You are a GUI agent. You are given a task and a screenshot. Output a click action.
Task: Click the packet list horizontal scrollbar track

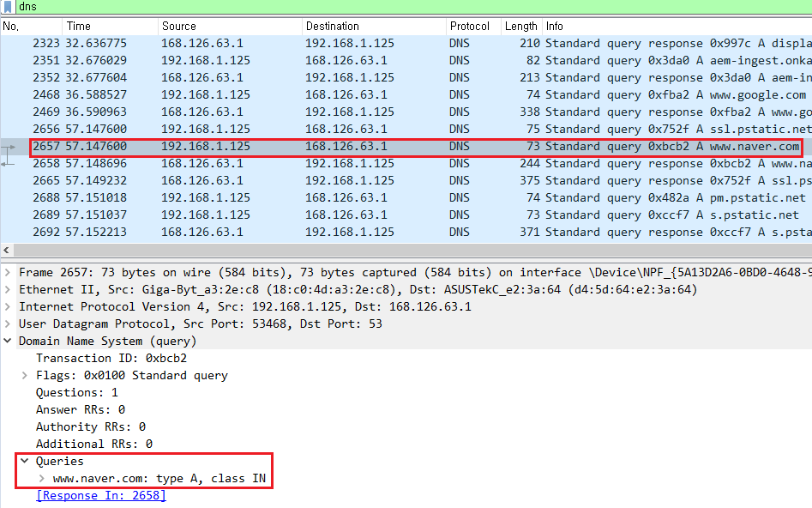pos(412,251)
